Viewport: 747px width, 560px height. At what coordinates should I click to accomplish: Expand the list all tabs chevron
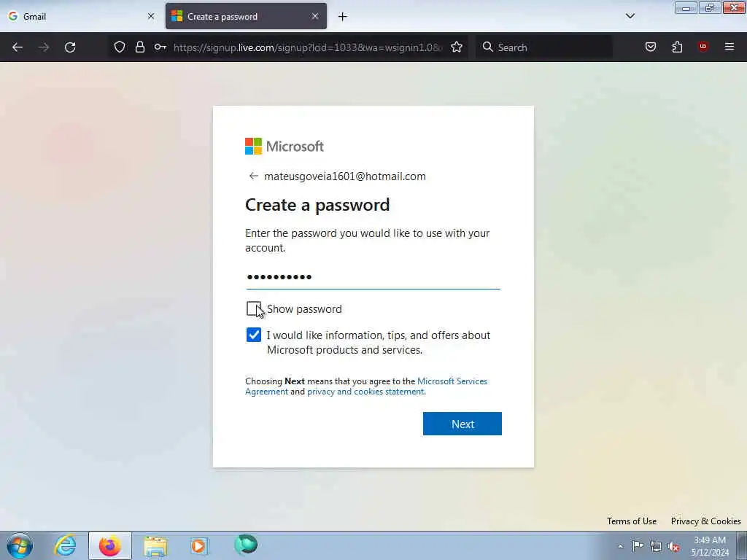tap(630, 16)
